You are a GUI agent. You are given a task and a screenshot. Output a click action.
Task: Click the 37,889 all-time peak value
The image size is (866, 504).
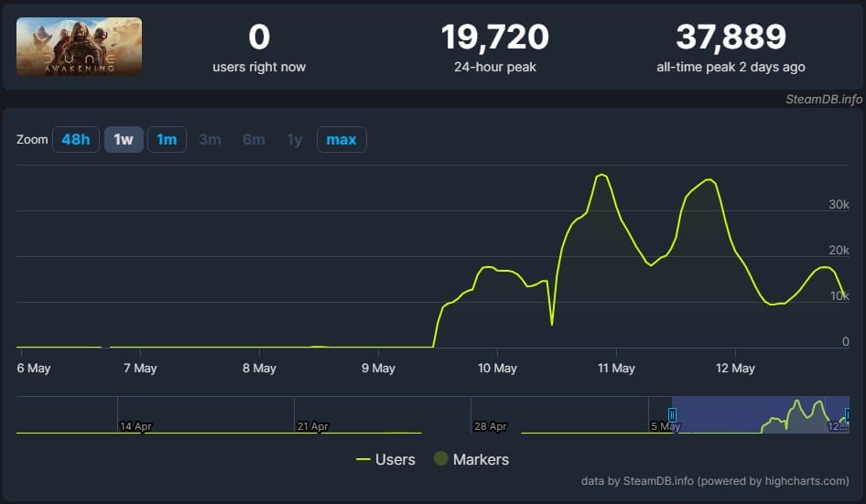tap(731, 37)
